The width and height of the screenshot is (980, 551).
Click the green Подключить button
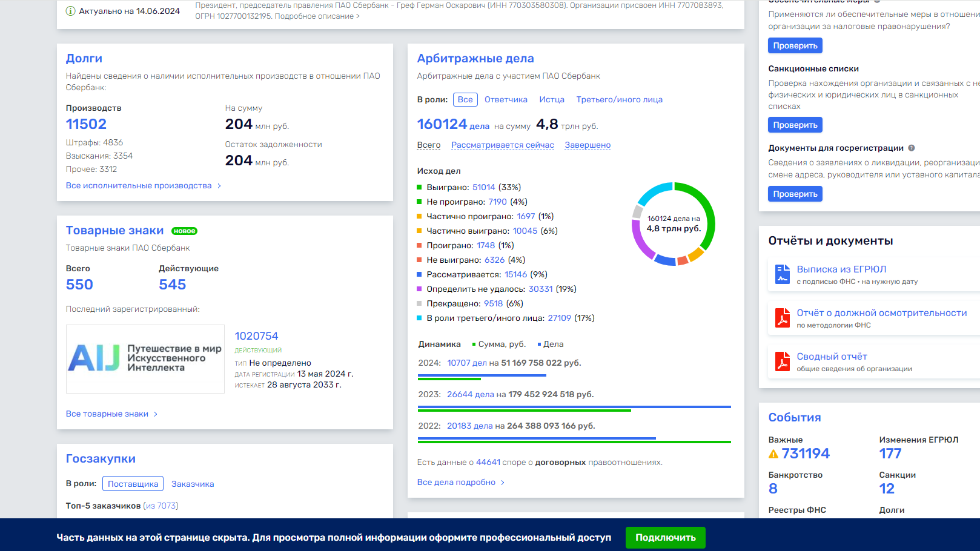point(666,537)
